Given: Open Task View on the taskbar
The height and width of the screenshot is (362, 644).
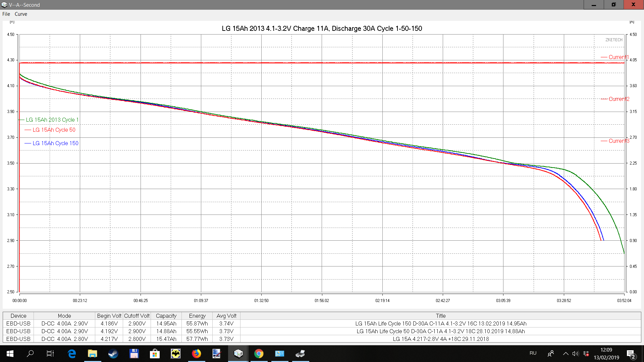Looking at the screenshot, I should point(50,354).
